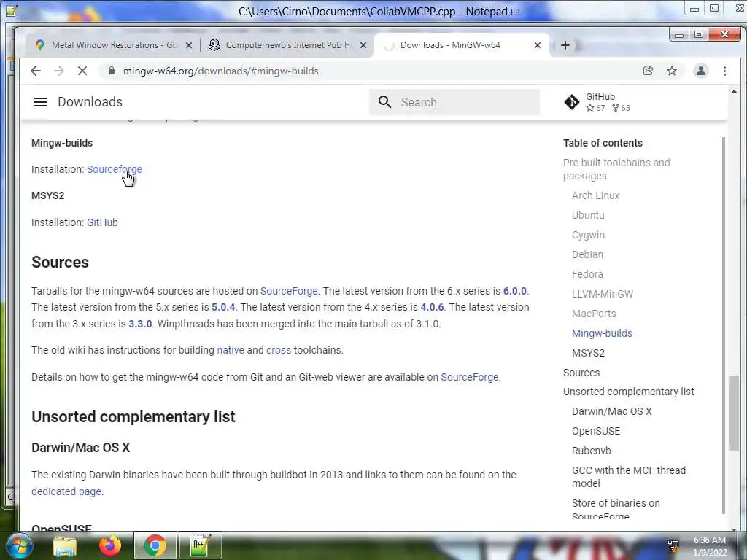747x560 pixels.
Task: Jump to MacPorts in contents
Action: (x=594, y=314)
